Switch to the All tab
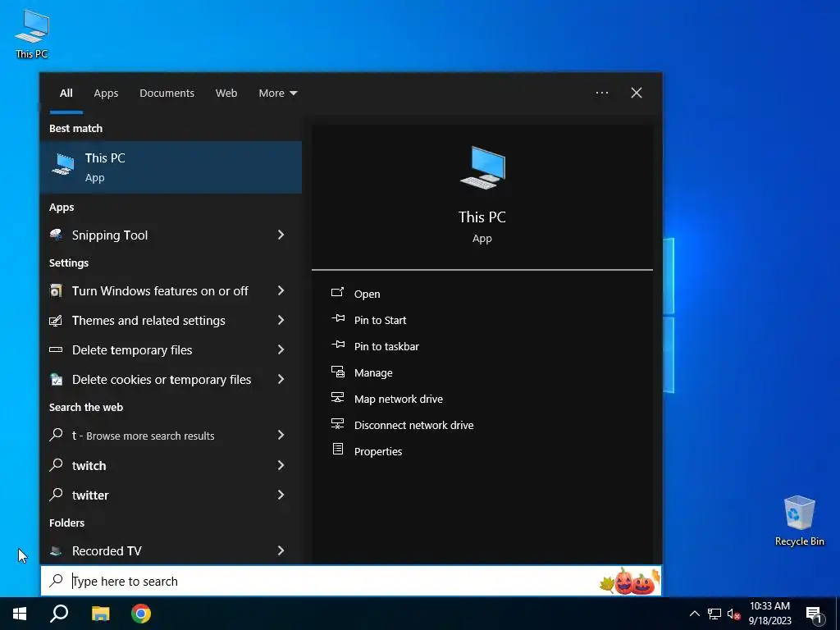 (66, 94)
